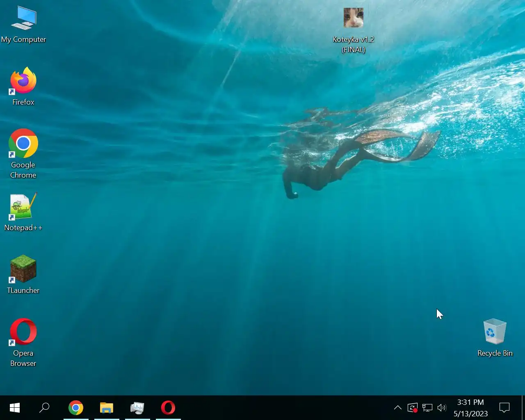Open taskbar search magnifier
Viewport: 525px width, 420px height.
[x=44, y=408]
